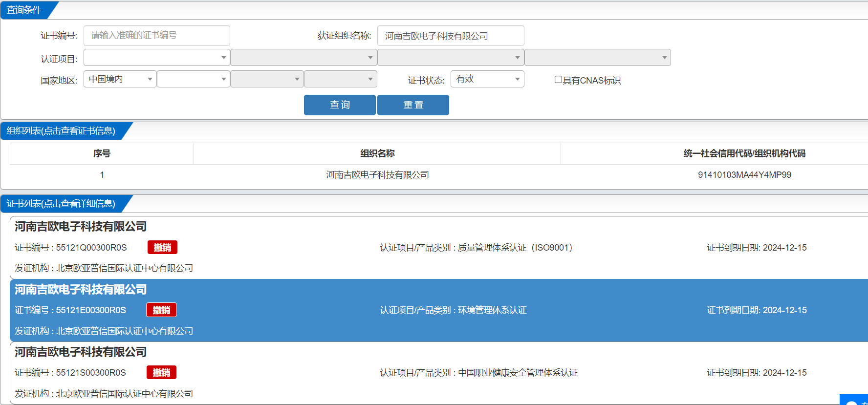Click company title of the 职业健康安全 card
Screen dimensions: 868x405
click(81, 352)
